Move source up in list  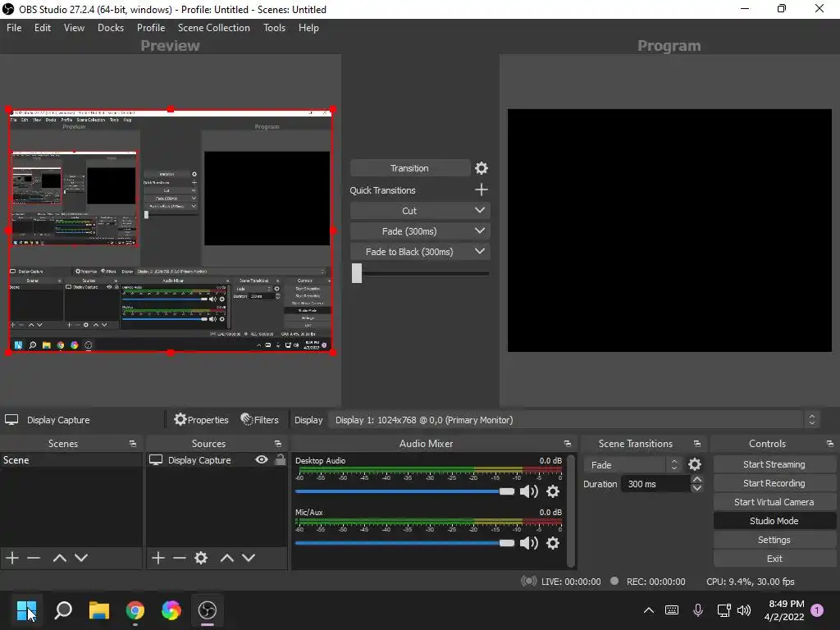click(x=227, y=558)
